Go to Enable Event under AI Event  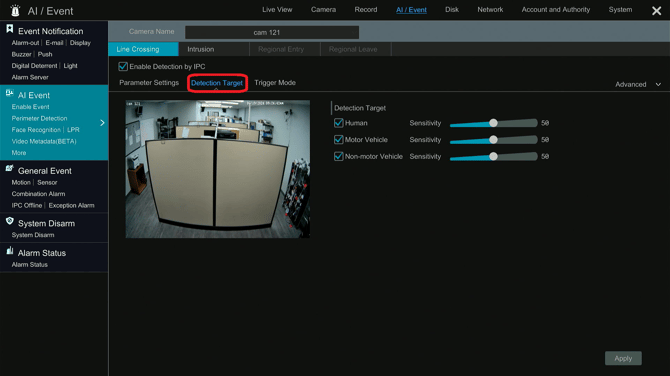[30, 107]
